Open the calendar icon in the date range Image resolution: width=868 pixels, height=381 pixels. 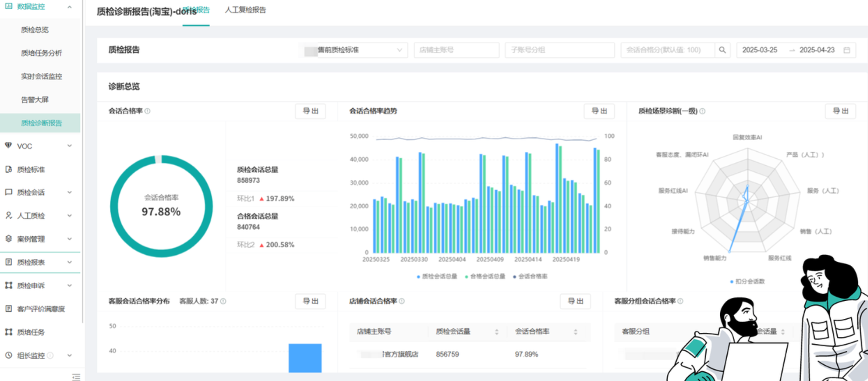click(847, 50)
